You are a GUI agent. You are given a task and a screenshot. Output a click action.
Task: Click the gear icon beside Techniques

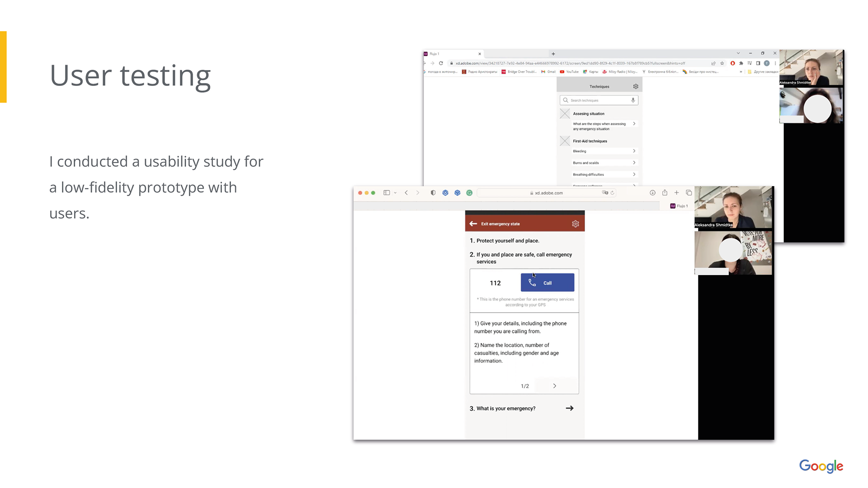pos(636,86)
